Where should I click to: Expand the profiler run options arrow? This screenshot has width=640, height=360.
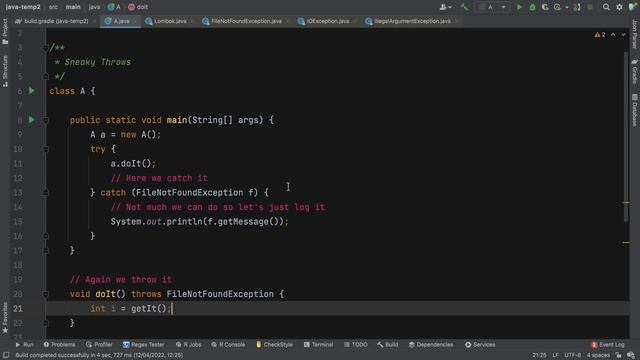[567, 7]
